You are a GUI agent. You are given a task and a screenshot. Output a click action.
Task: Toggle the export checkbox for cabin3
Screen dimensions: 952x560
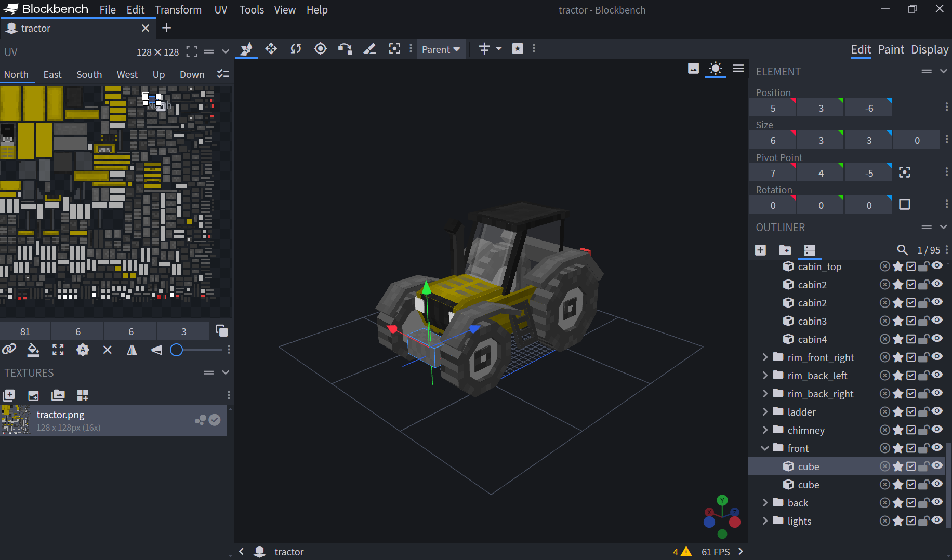pyautogui.click(x=911, y=321)
